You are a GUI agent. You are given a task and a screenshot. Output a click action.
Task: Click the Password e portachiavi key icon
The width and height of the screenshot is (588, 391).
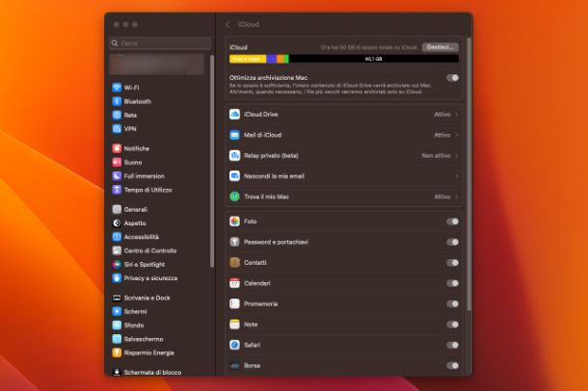pyautogui.click(x=235, y=242)
